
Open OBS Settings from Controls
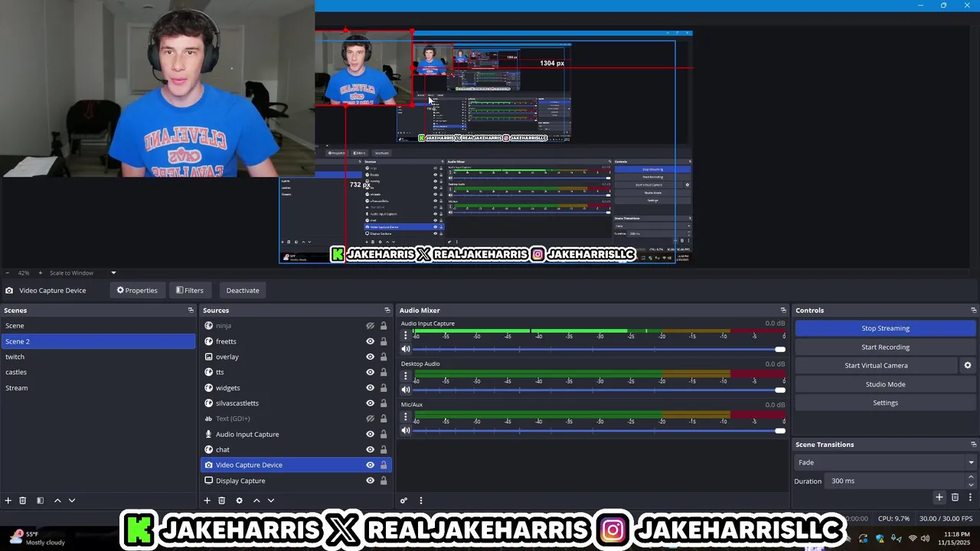point(885,403)
